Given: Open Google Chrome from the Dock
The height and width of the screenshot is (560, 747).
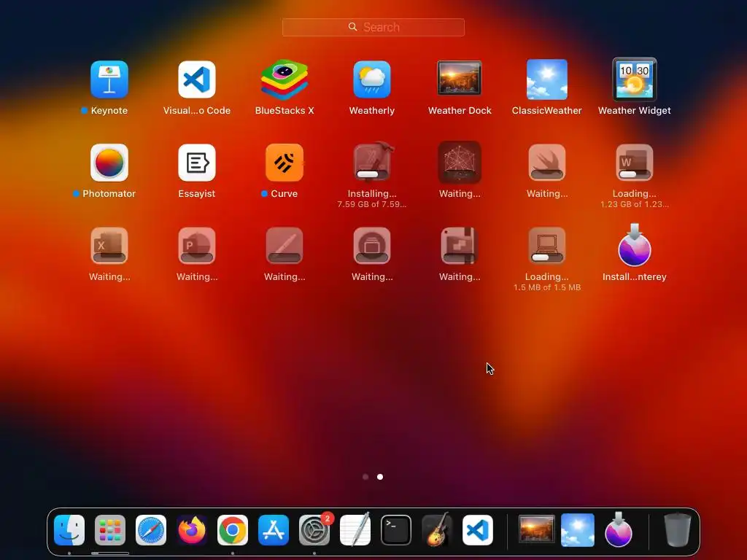Looking at the screenshot, I should [x=233, y=530].
